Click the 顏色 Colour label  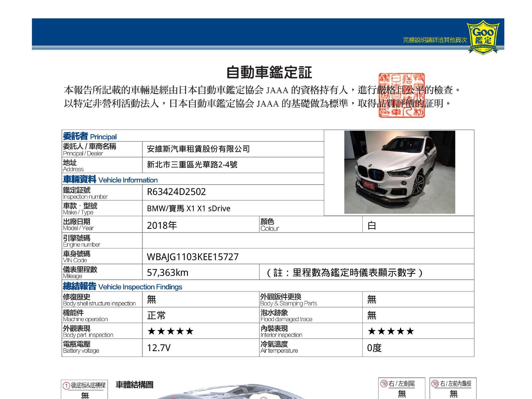click(x=270, y=225)
